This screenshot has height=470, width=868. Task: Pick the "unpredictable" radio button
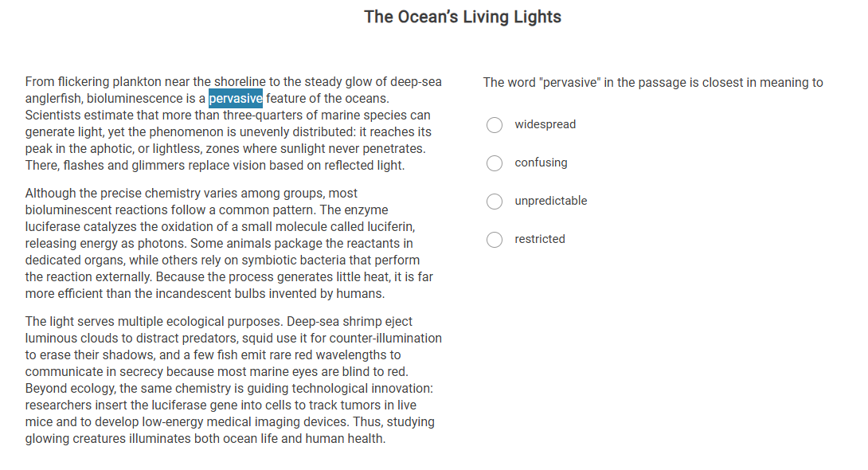pos(495,202)
